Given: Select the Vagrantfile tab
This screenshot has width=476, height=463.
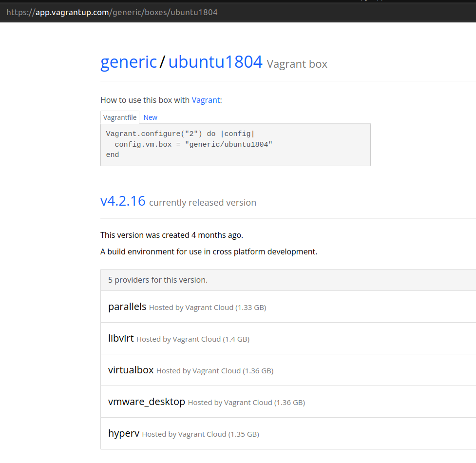Looking at the screenshot, I should point(120,117).
